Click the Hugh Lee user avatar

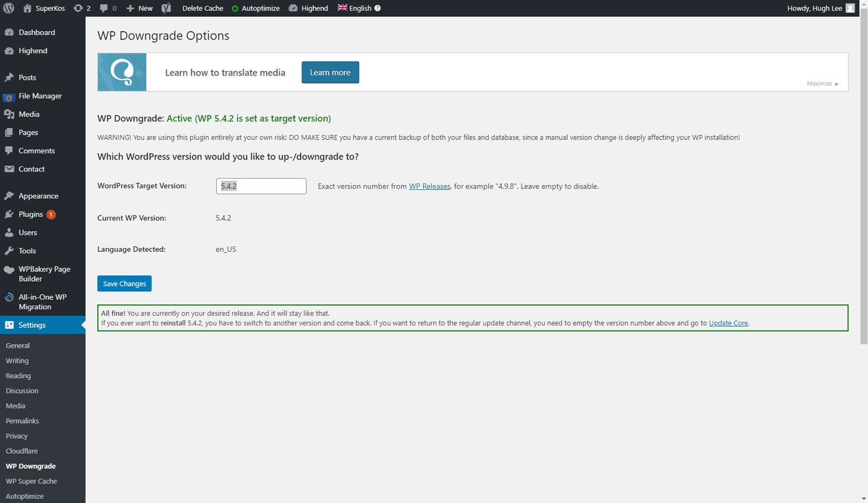pos(850,8)
